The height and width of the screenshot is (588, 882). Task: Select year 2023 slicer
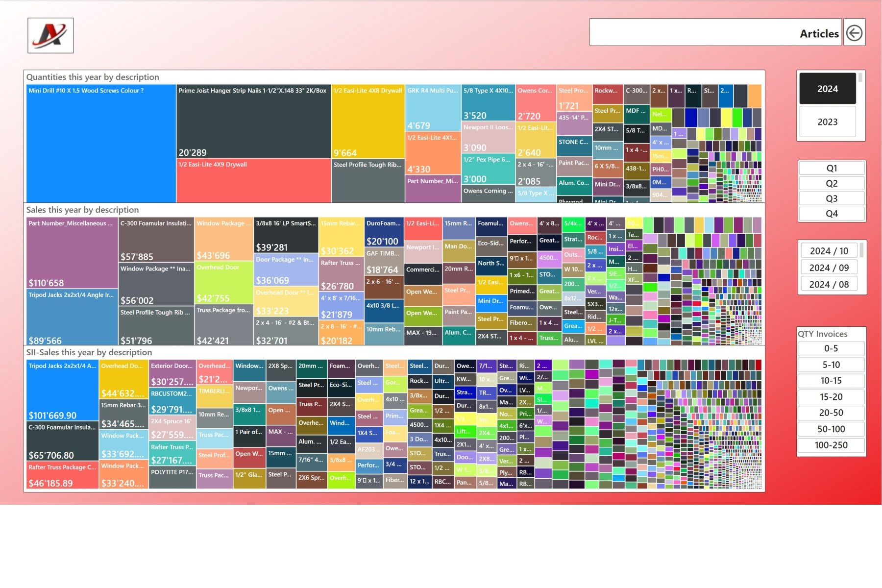[x=828, y=122]
